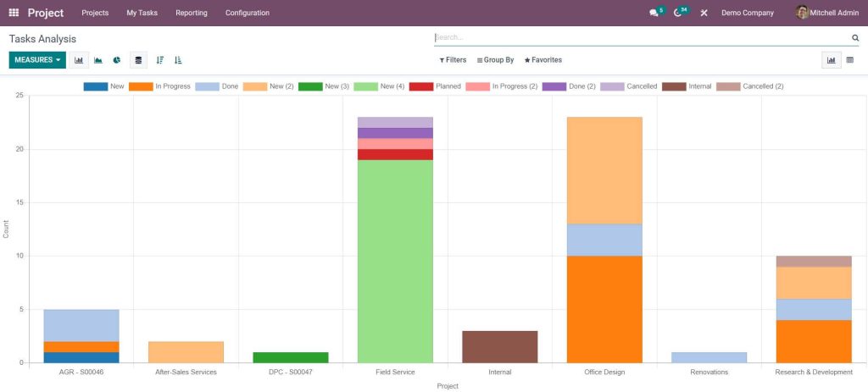Click the orange Research & Development segment

click(814, 341)
